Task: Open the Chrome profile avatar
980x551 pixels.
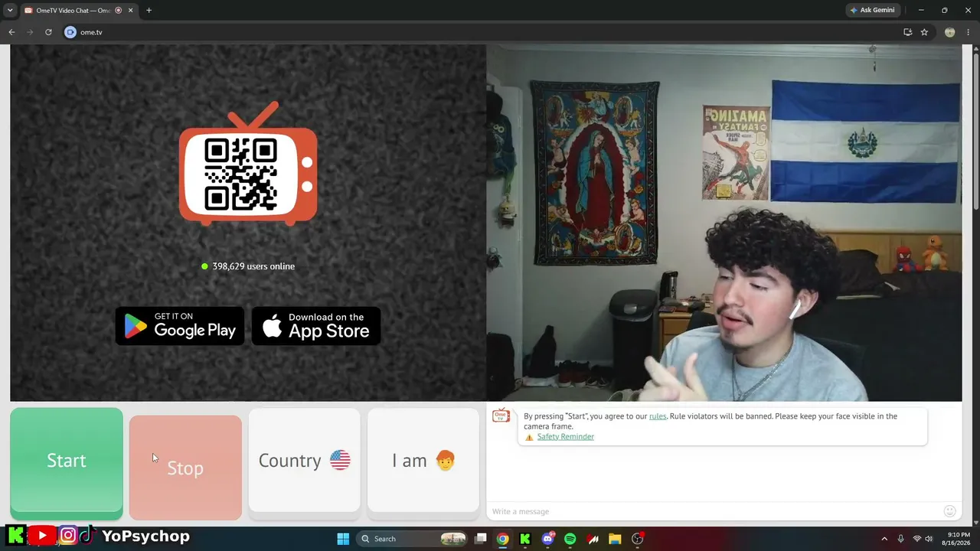Action: [950, 32]
